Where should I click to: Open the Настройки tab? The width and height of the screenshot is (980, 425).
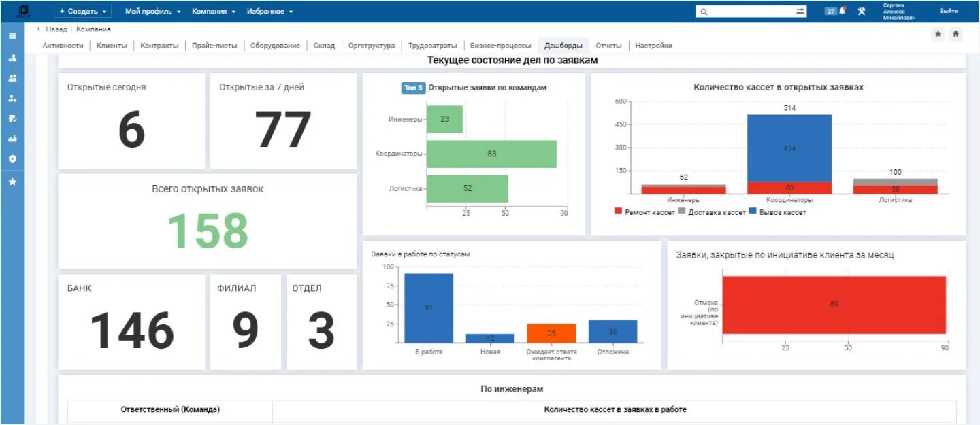tap(653, 46)
